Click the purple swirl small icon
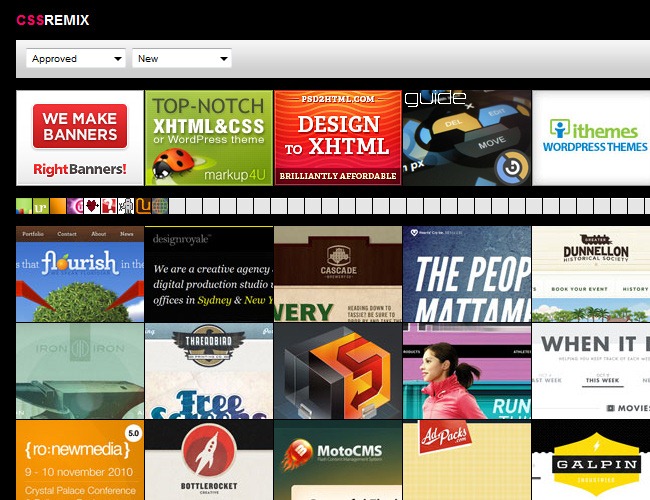 tap(75, 206)
